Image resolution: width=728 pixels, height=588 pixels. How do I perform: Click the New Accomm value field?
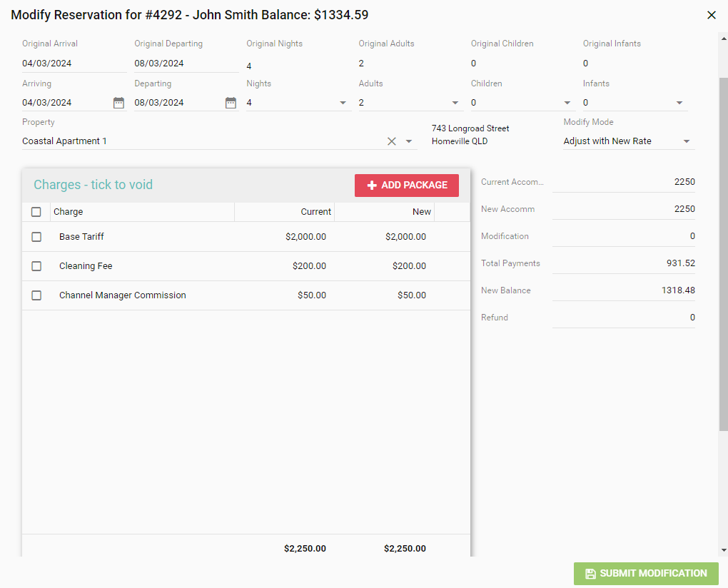coord(623,209)
